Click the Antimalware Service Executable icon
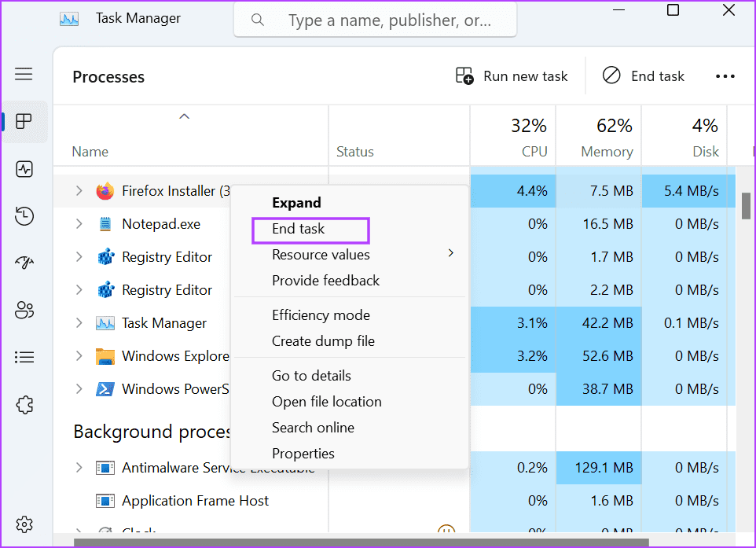This screenshot has width=756, height=548. click(105, 468)
